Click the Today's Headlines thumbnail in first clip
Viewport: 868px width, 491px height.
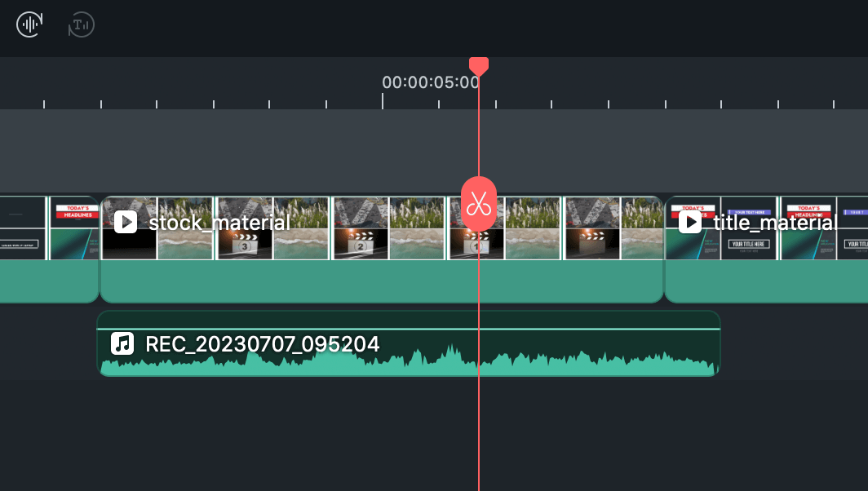(75, 213)
